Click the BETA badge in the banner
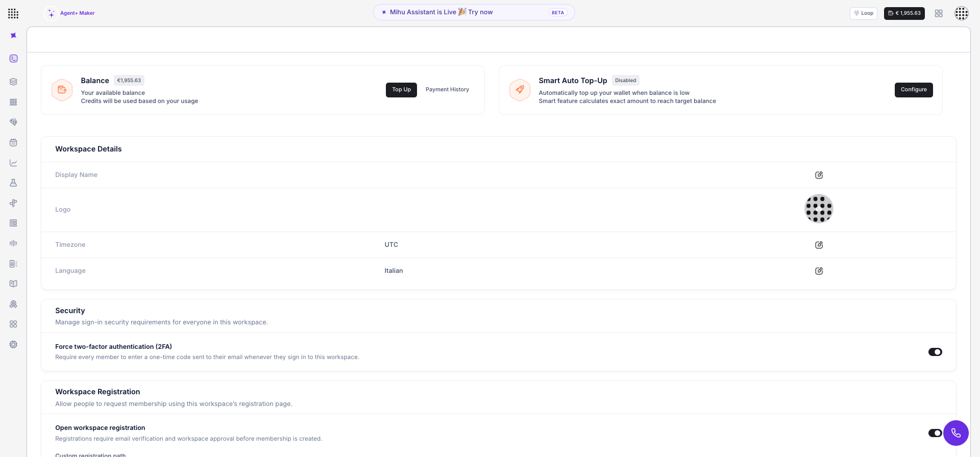 558,13
